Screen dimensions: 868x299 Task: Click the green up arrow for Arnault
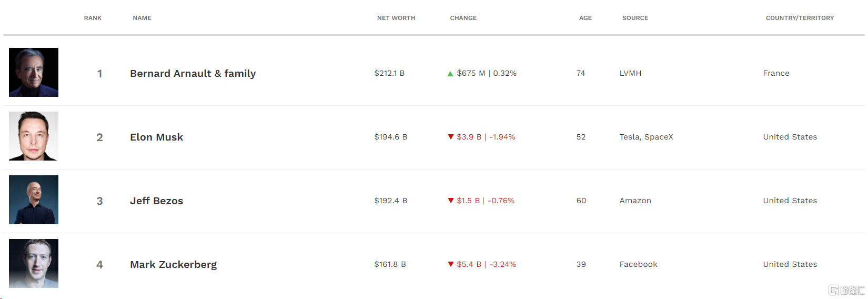tap(450, 74)
